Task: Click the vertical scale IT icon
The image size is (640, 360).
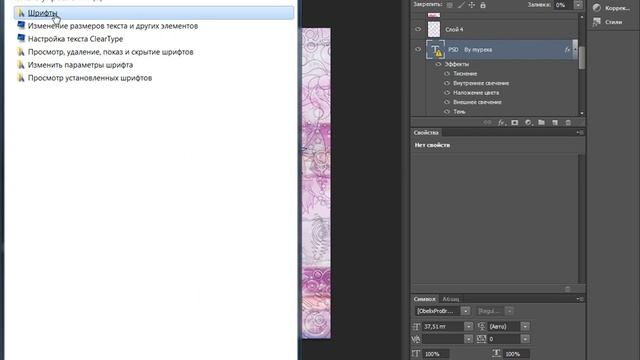Action: (416, 353)
